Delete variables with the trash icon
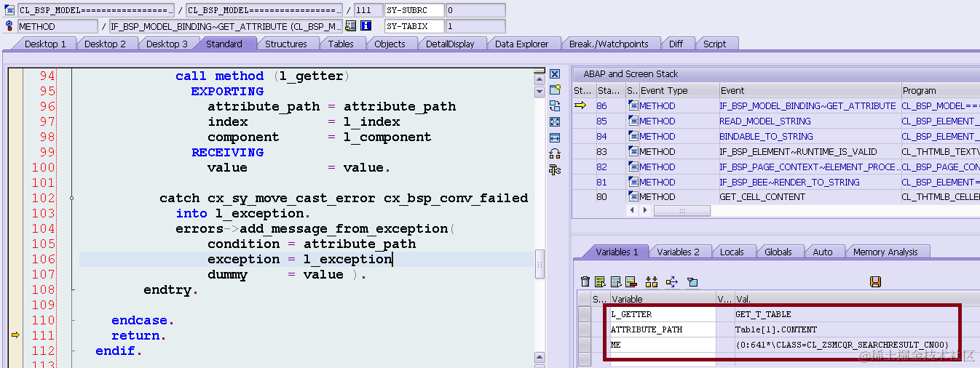The width and height of the screenshot is (980, 368). [585, 281]
